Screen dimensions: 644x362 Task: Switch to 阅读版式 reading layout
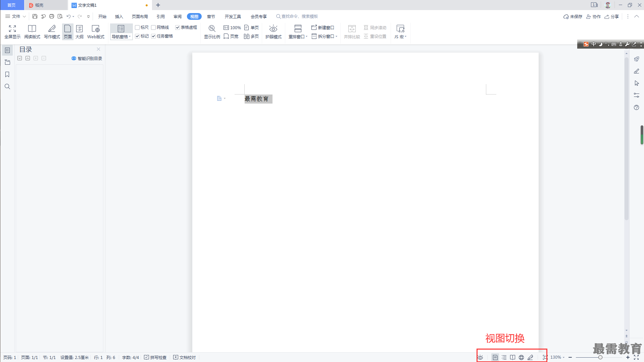pyautogui.click(x=32, y=32)
